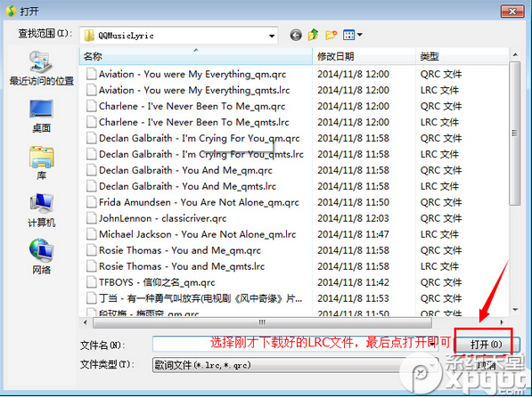Screen dimensions: 532x398
Task: Open 计算机 in the sidebar
Action: pyautogui.click(x=41, y=210)
